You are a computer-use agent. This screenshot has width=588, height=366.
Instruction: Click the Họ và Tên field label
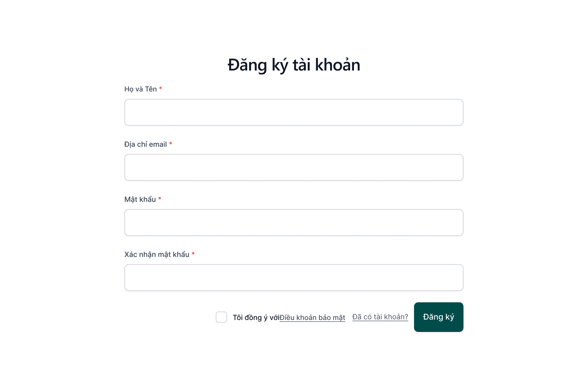click(x=140, y=89)
